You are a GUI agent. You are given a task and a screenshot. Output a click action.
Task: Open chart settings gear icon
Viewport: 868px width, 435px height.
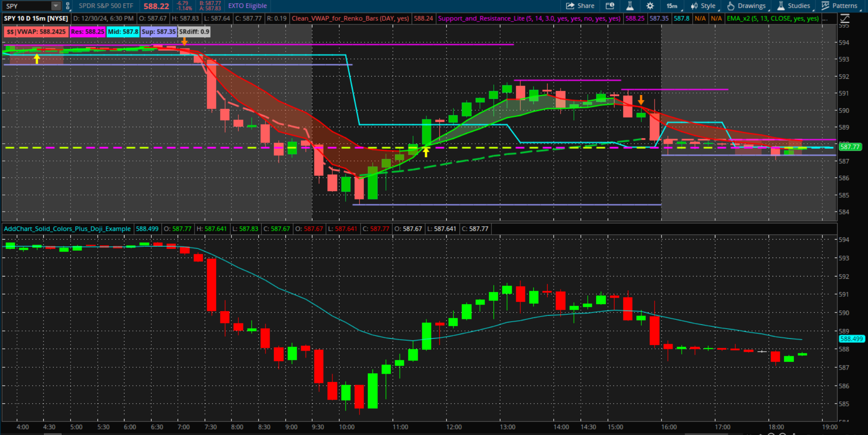(x=650, y=6)
